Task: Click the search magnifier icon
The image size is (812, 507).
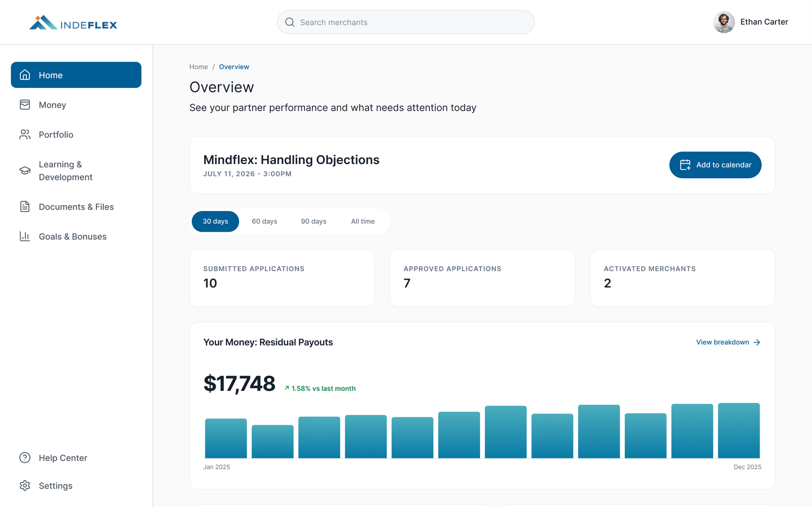Action: (290, 22)
